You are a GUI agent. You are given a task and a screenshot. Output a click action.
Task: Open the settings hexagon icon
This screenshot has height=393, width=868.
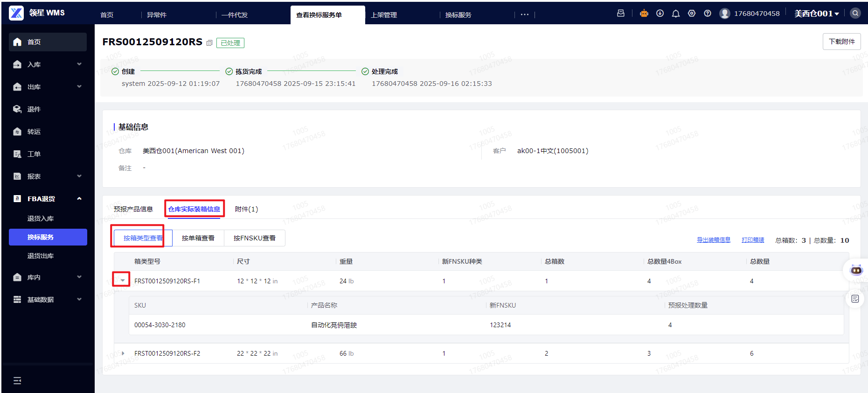(692, 14)
